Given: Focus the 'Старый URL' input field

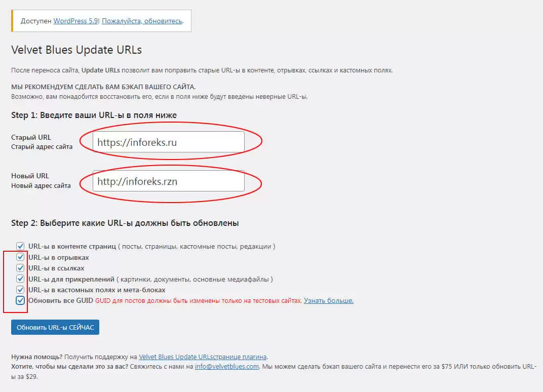Looking at the screenshot, I should [169, 142].
